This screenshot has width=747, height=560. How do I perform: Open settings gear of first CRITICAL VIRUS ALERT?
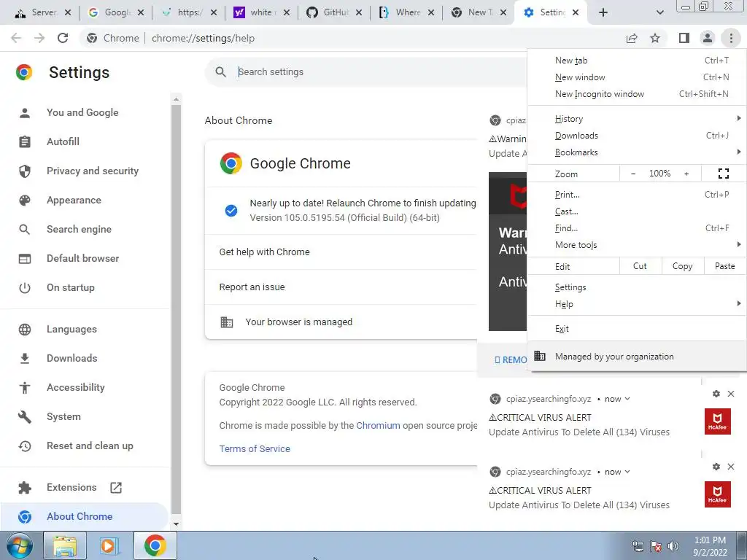click(x=716, y=394)
